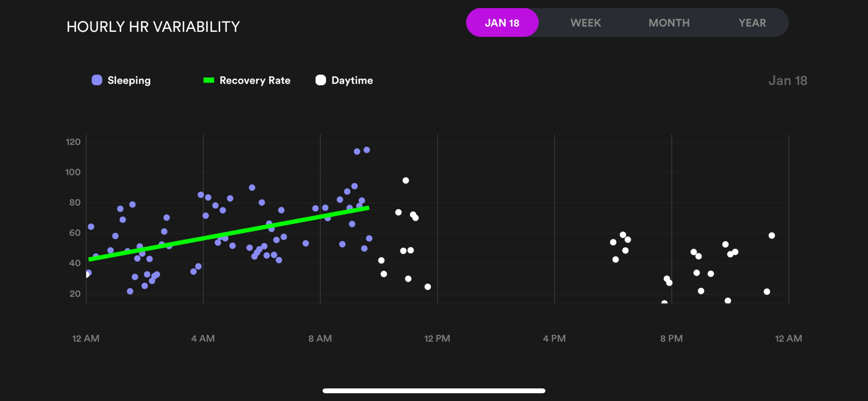Image resolution: width=868 pixels, height=401 pixels.
Task: Toggle the Sleeping legend purple swatch
Action: click(x=97, y=80)
